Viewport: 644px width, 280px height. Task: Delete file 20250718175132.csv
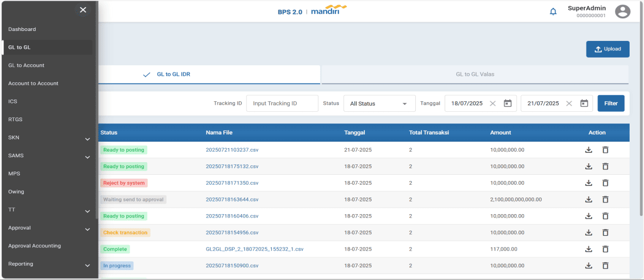tap(605, 166)
